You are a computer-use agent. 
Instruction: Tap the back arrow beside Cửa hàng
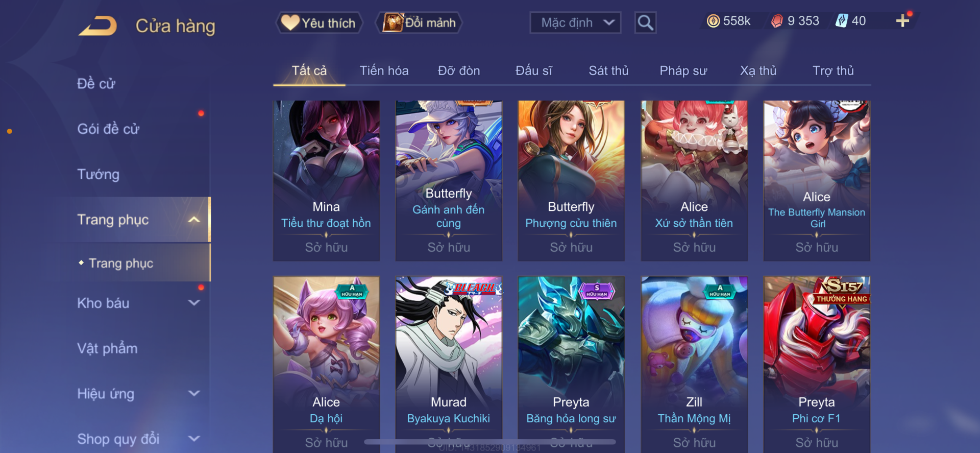coord(98,26)
